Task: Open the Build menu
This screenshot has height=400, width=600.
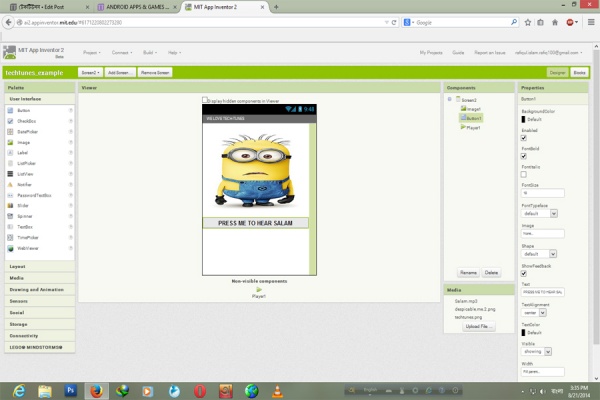Action: click(x=149, y=51)
